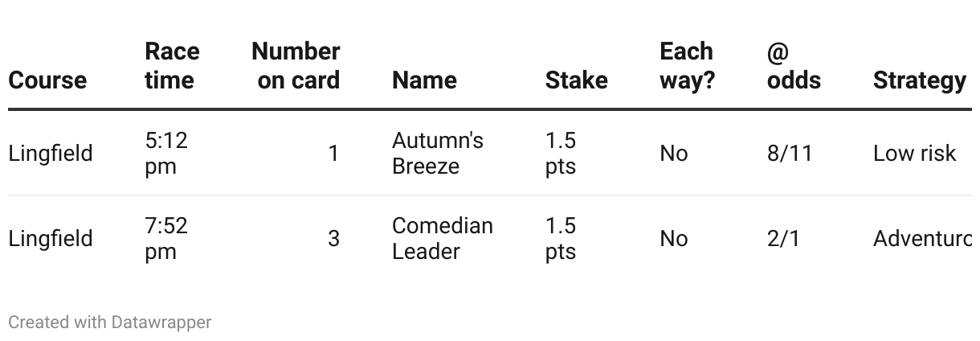
Task: Select the Number on card header
Action: click(296, 66)
